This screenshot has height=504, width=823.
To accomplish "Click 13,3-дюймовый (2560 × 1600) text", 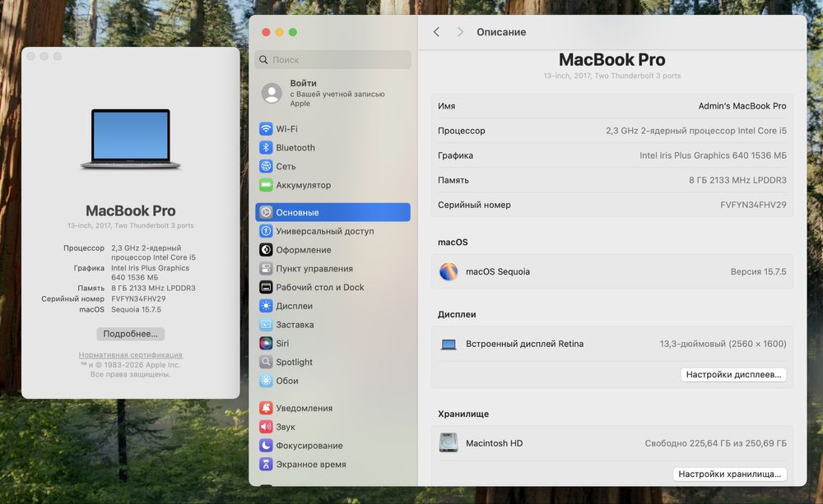I will click(723, 344).
